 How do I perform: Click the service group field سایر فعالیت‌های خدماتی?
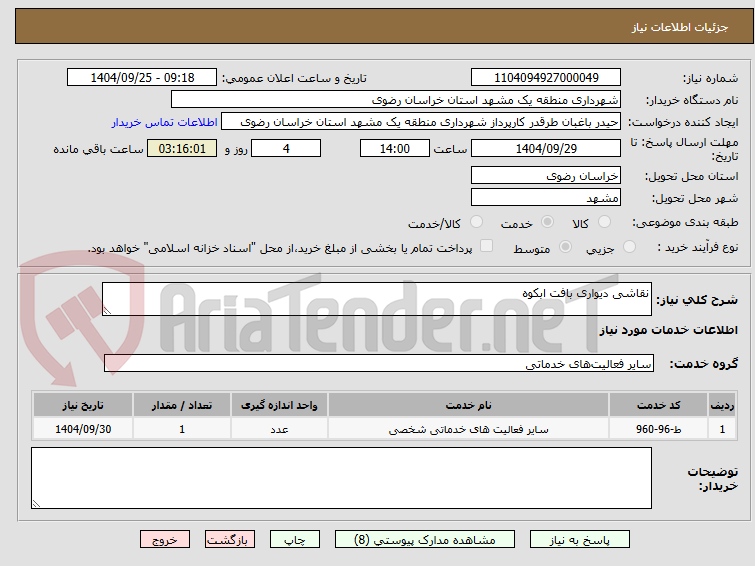click(x=379, y=363)
